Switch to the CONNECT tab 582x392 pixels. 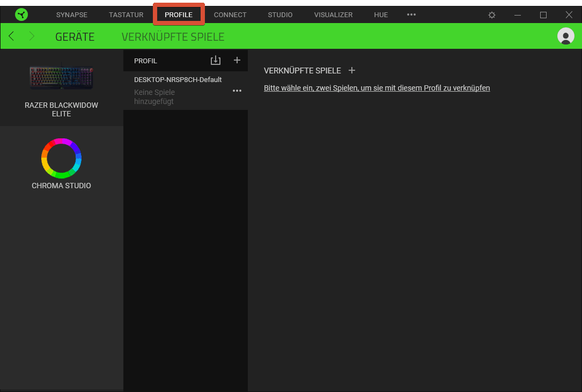pos(230,15)
